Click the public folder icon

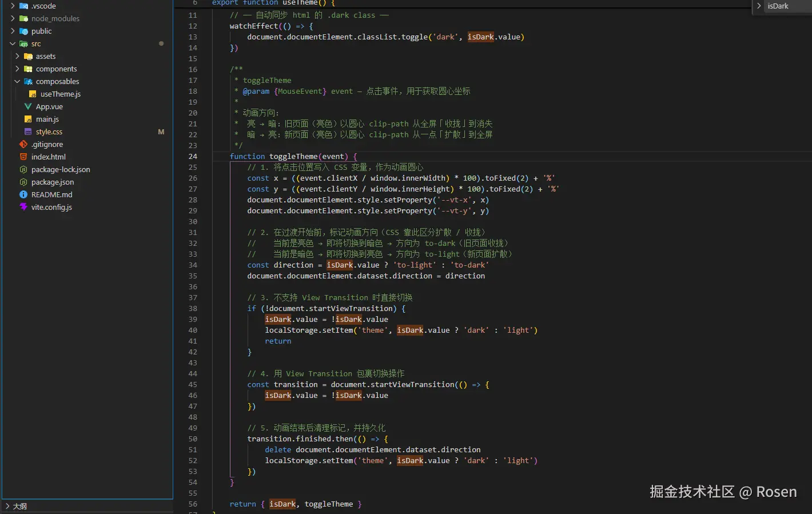point(23,31)
